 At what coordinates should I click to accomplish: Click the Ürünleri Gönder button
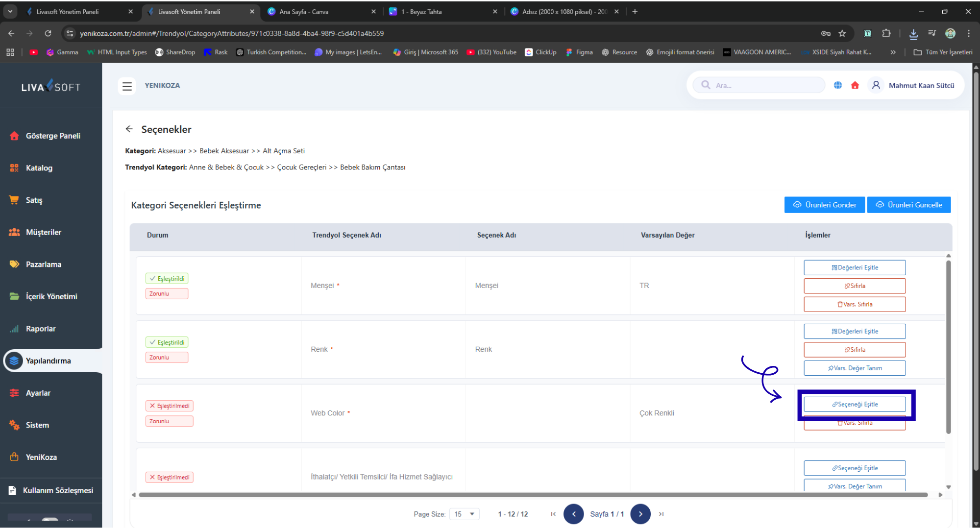pyautogui.click(x=825, y=205)
